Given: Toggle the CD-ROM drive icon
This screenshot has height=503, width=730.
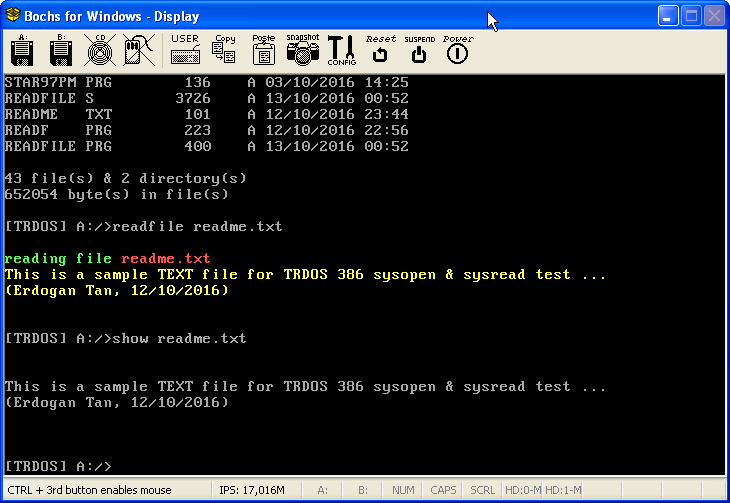Looking at the screenshot, I should [98, 50].
